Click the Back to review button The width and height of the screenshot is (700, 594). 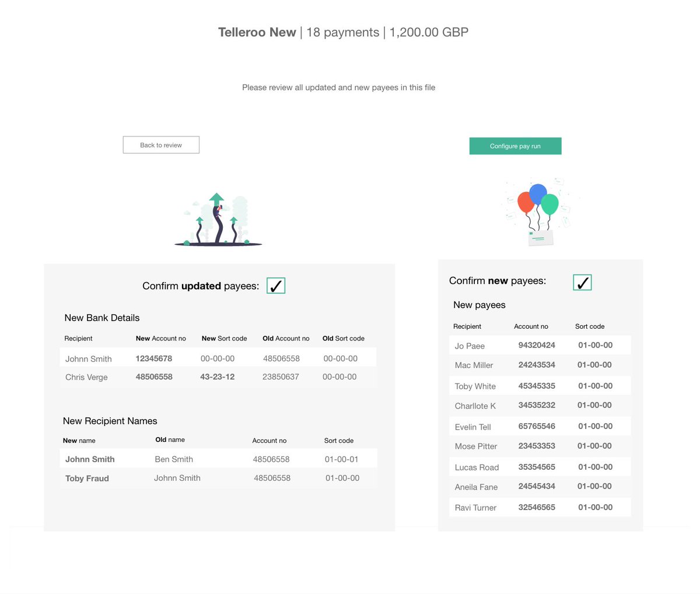click(x=161, y=145)
